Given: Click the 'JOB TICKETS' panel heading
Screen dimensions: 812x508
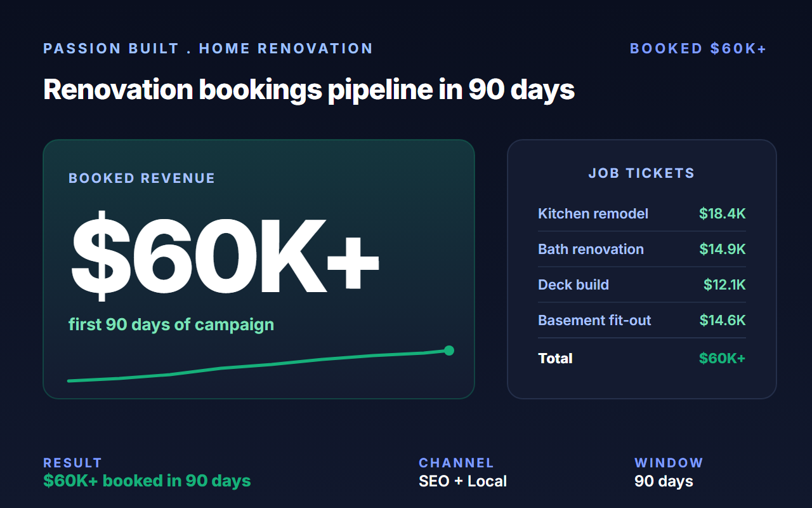Looking at the screenshot, I should tap(641, 173).
